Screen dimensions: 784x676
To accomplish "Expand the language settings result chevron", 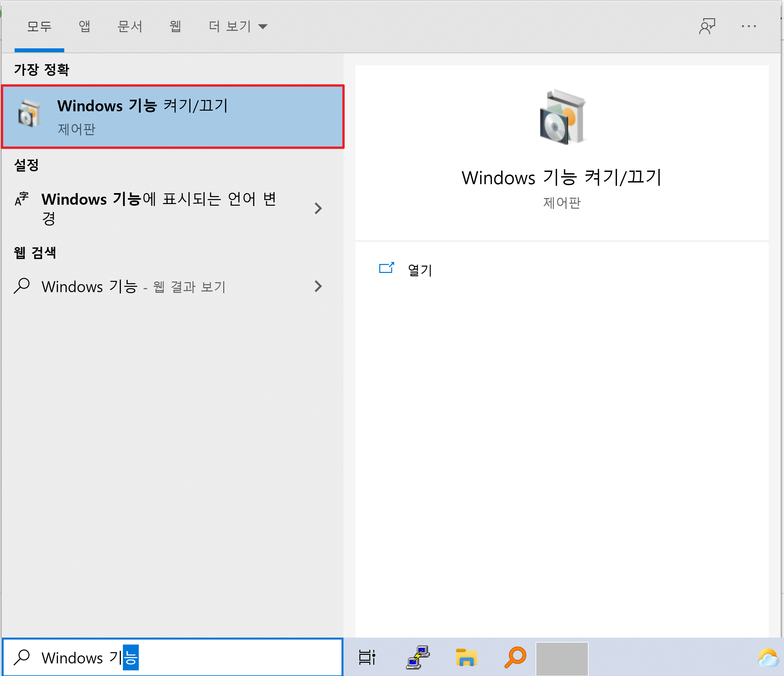I will tap(318, 208).
